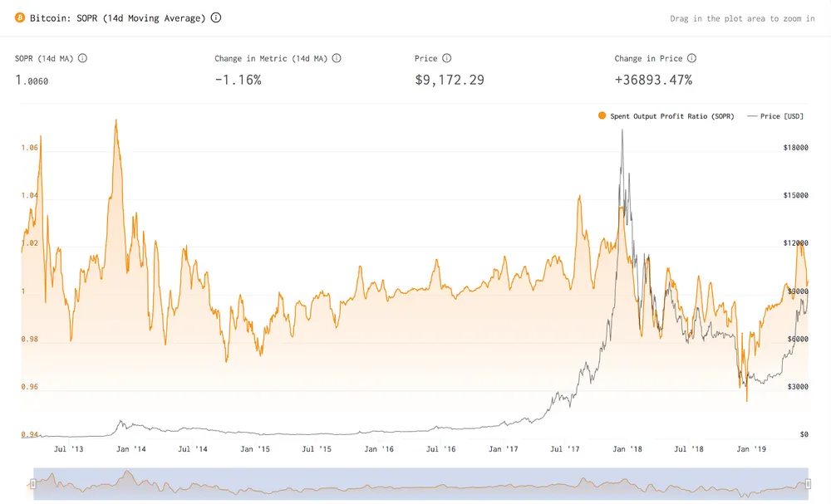Select the Bitcoin: SOPR title text
Screen dimensions: 831x504
coord(116,17)
